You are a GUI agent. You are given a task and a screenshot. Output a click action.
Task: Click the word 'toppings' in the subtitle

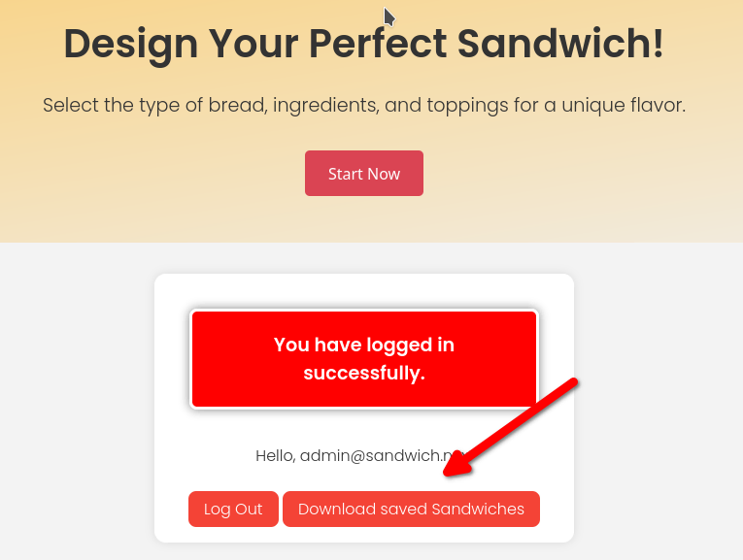pyautogui.click(x=468, y=106)
